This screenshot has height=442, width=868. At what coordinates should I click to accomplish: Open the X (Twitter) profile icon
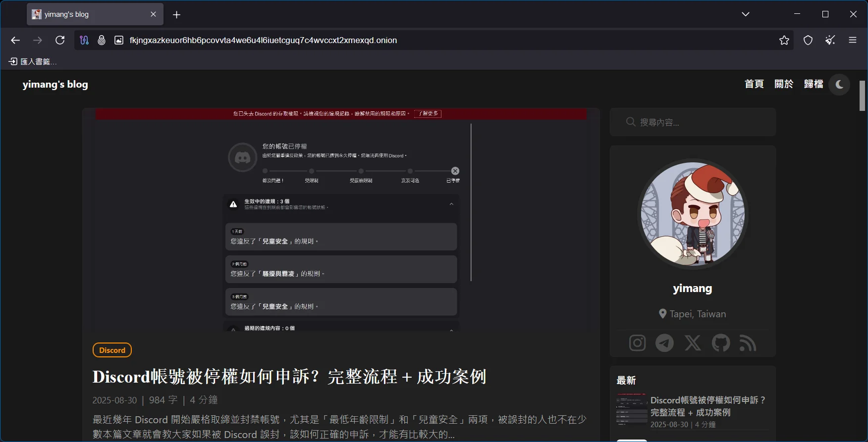(693, 343)
